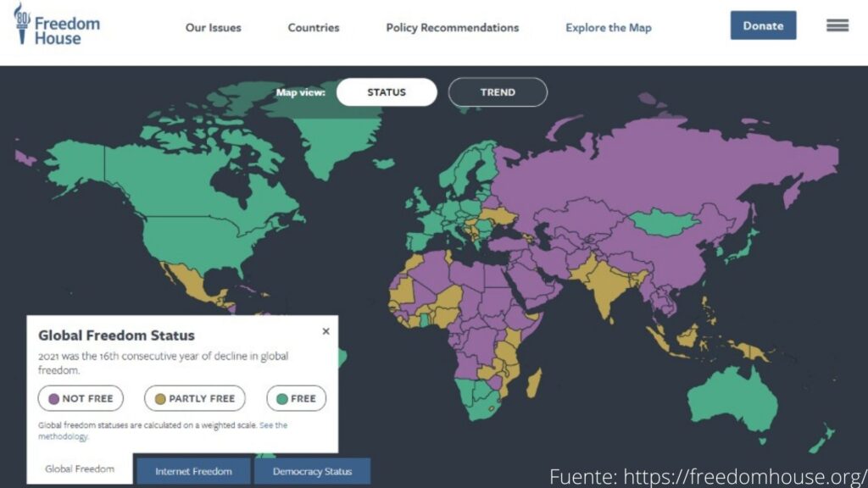
Task: Toggle the Free status filter
Action: tap(296, 398)
